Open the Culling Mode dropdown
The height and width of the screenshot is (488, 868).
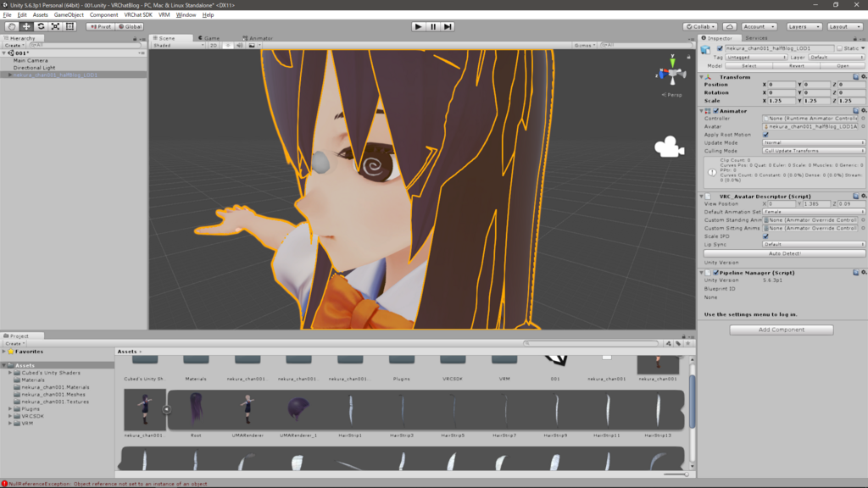tap(813, 151)
